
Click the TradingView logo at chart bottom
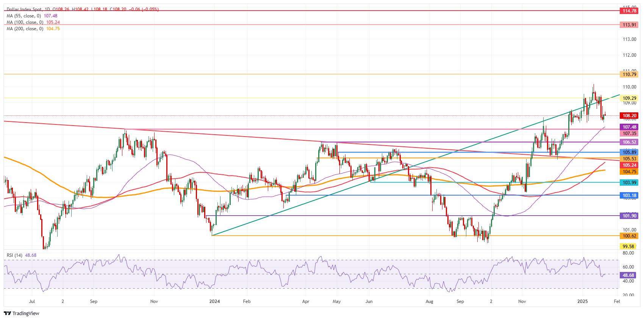[x=21, y=313]
